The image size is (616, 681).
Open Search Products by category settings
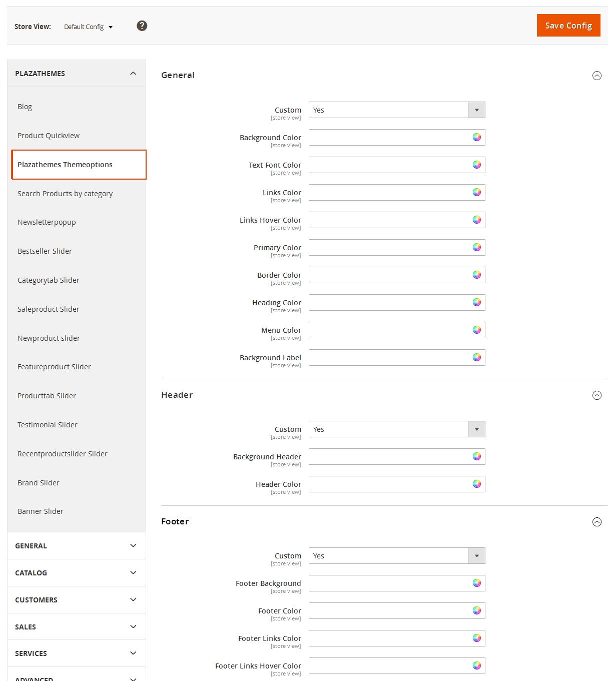65,194
